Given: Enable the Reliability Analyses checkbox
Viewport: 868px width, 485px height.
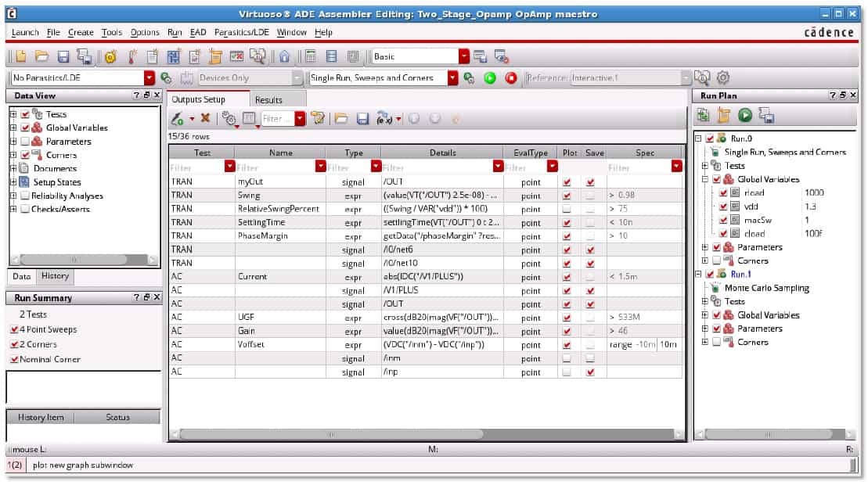Looking at the screenshot, I should [x=25, y=196].
